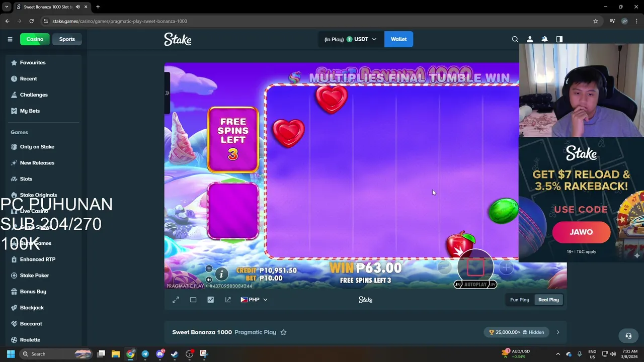Click the round spin stop button
The height and width of the screenshot is (362, 644).
pos(475,267)
